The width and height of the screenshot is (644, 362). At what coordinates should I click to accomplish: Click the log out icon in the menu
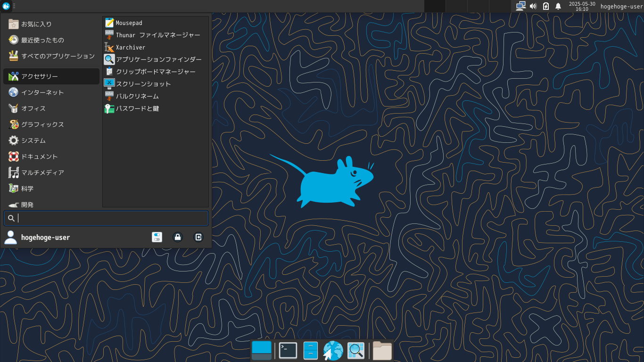(198, 237)
